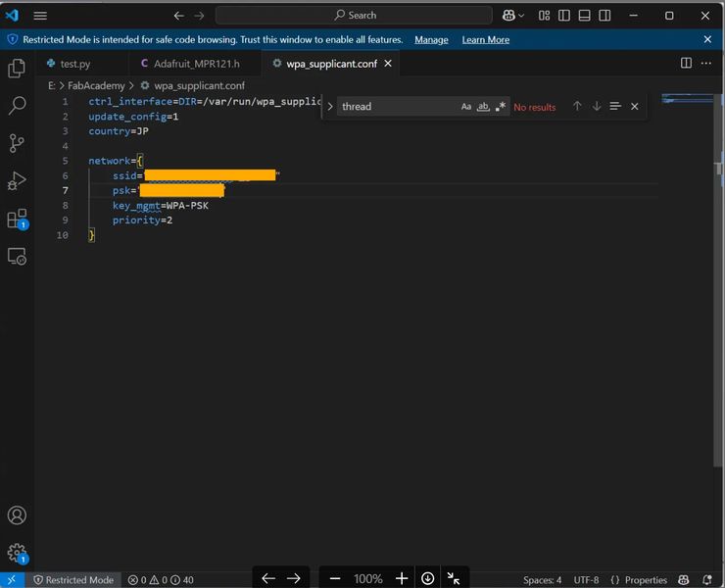Zoom in with the plus button
The height and width of the screenshot is (588, 725).
tap(402, 578)
